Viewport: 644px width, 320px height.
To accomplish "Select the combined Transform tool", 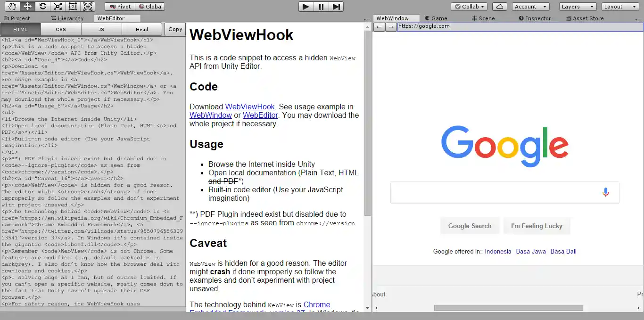I will coord(88,6).
